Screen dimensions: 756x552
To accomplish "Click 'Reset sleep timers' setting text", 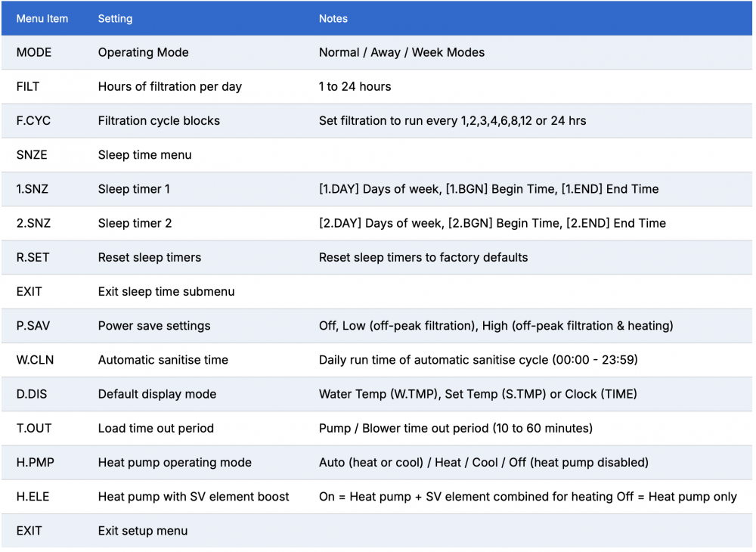I will pos(150,258).
